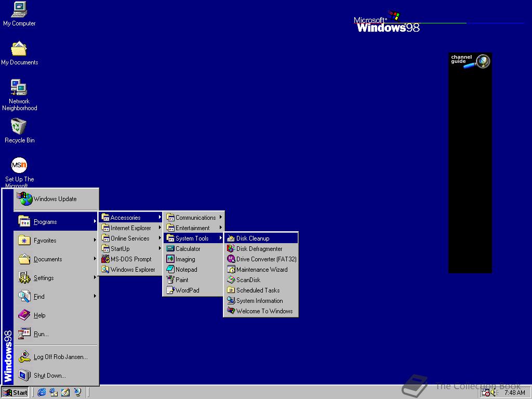Launch Internet Explorer from Quick Launch
This screenshot has width=532, height=399.
tap(42, 392)
